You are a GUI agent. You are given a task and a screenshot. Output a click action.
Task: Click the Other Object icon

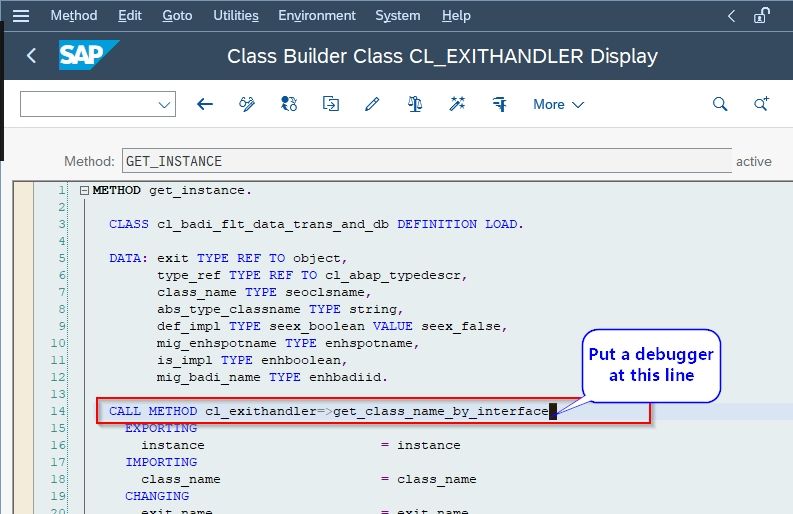(x=331, y=104)
